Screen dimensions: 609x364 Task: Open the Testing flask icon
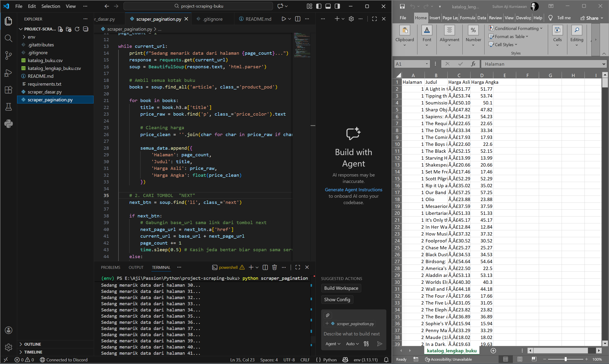coord(8,107)
